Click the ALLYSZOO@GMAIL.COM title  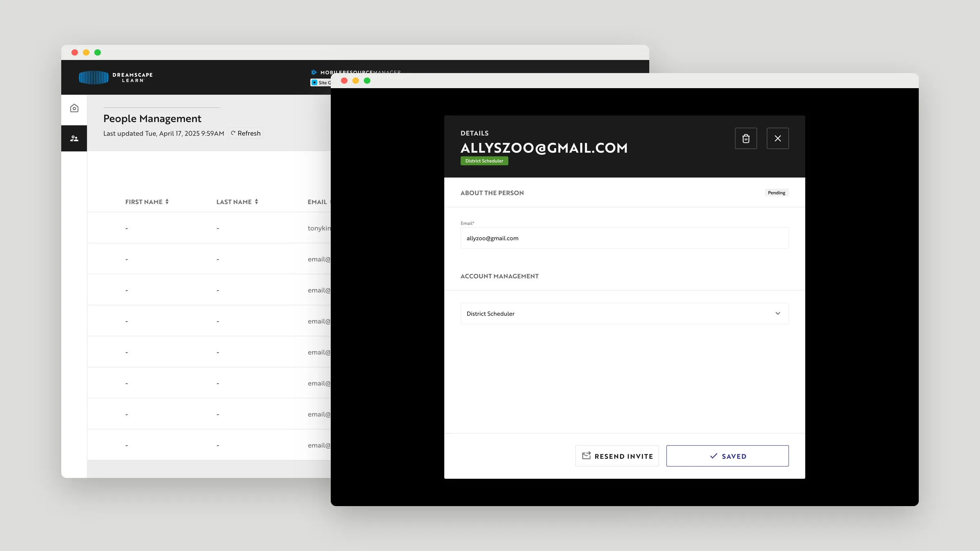(544, 148)
